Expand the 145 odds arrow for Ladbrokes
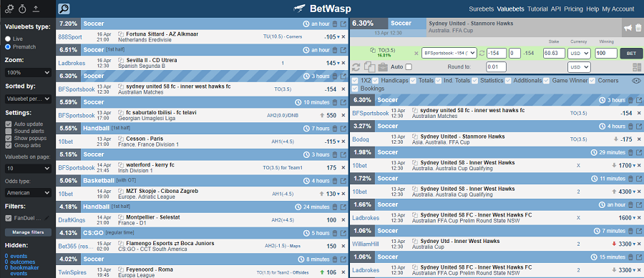The height and width of the screenshot is (278, 644). pyautogui.click(x=338, y=63)
